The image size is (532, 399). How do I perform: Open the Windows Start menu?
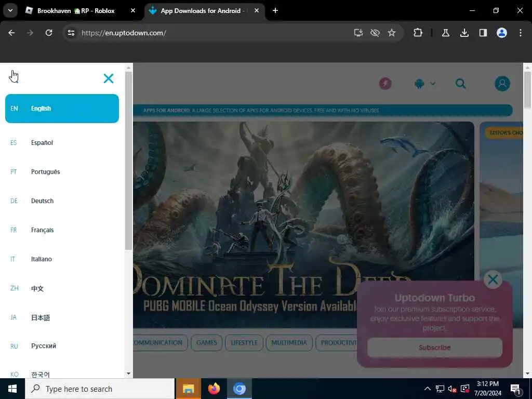(12, 389)
